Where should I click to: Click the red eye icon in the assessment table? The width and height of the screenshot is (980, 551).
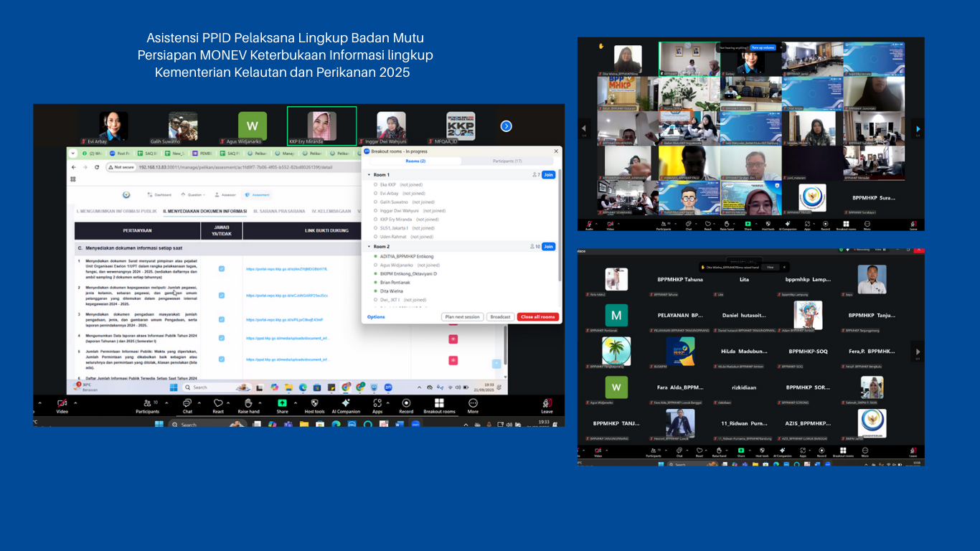453,339
